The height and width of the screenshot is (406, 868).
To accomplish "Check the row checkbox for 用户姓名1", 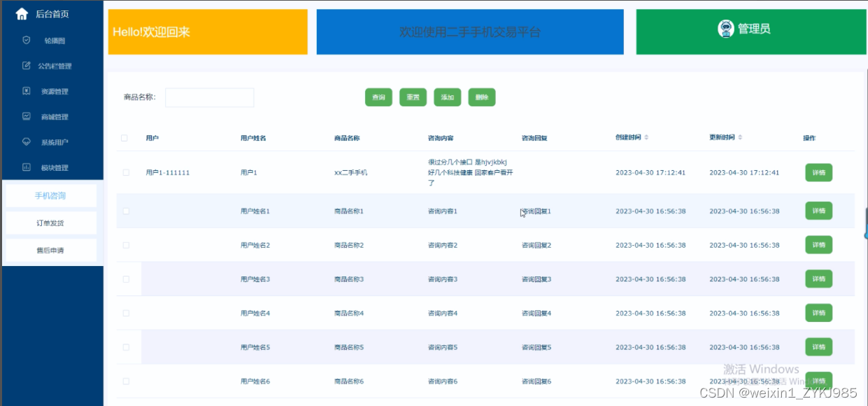I will 126,211.
